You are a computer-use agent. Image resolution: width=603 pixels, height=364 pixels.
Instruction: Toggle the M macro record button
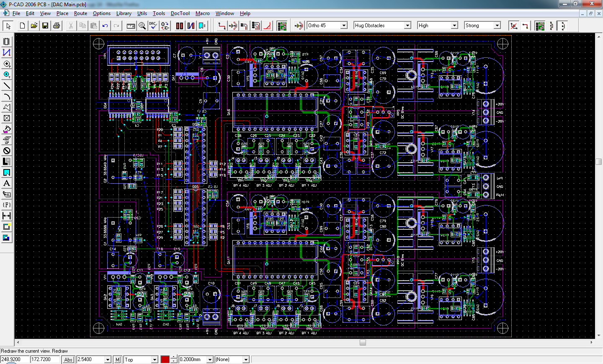(118, 359)
